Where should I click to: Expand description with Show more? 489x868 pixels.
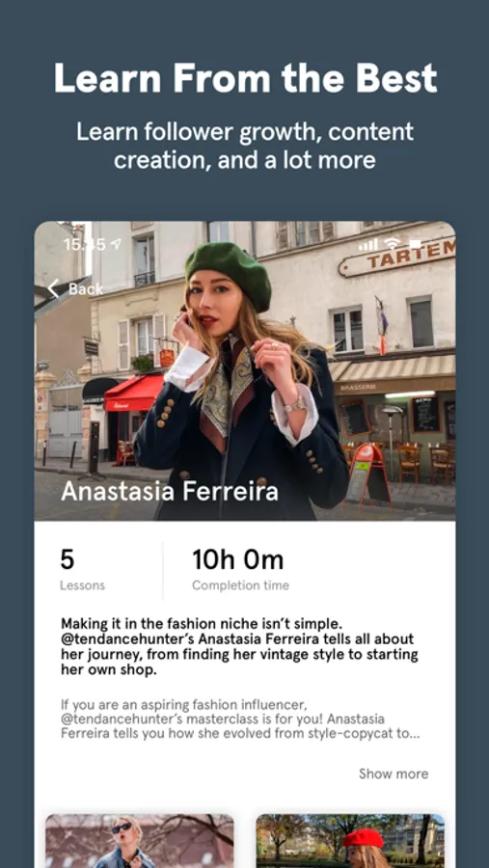pos(394,773)
